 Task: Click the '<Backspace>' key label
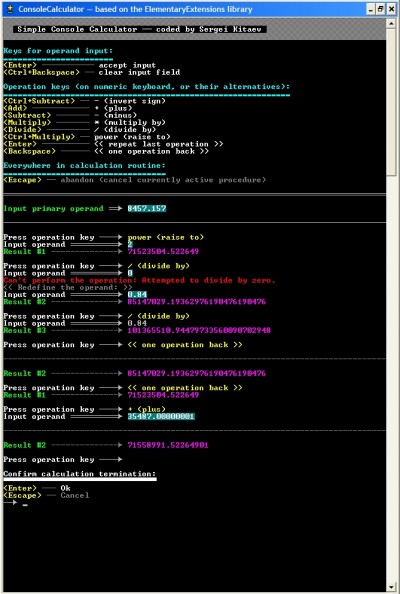30,151
